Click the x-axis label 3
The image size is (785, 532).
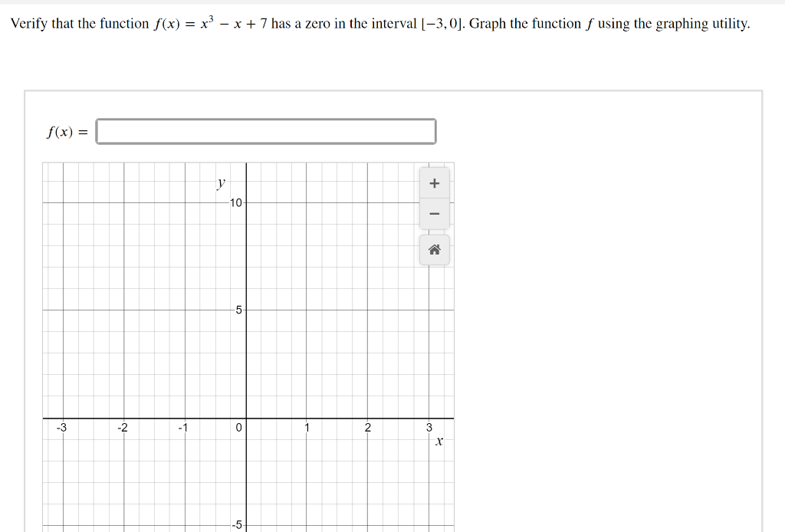click(x=429, y=428)
